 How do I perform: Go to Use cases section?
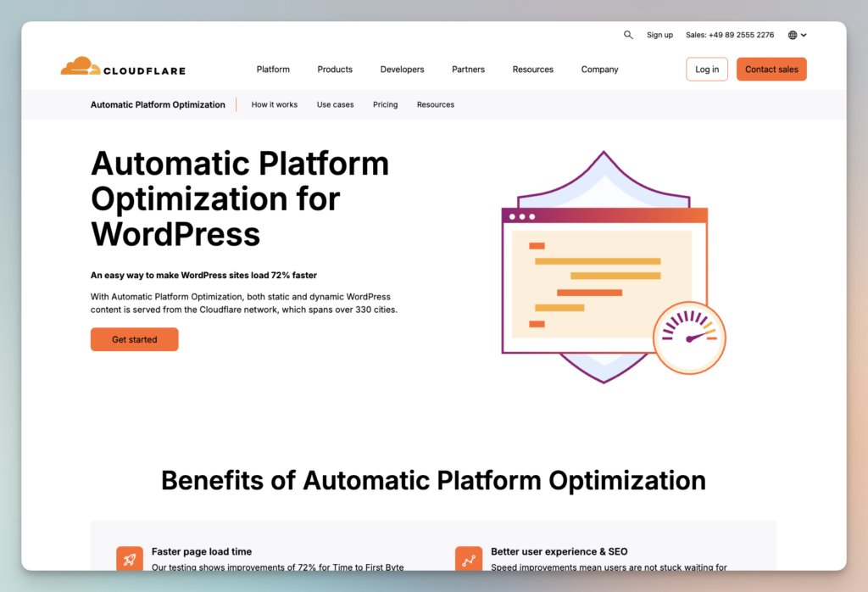tap(335, 104)
